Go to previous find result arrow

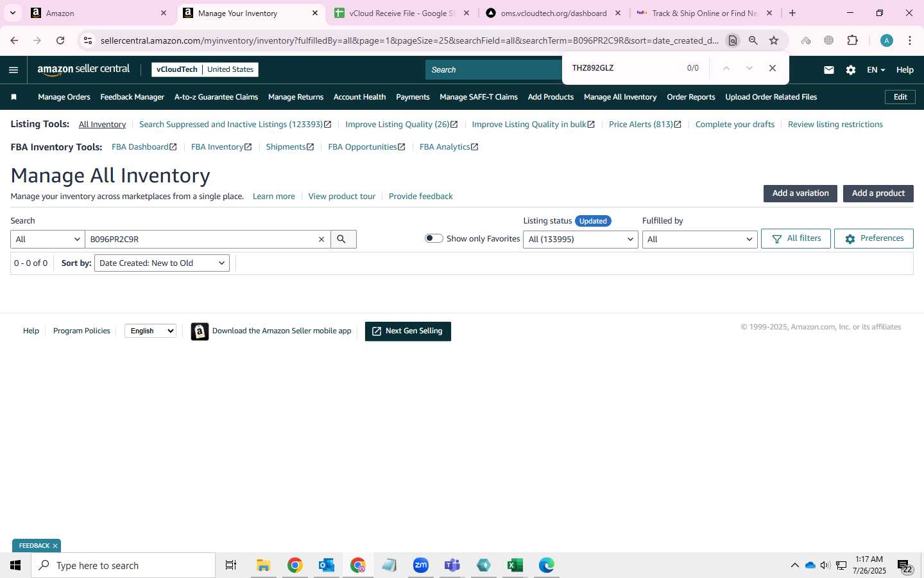click(x=726, y=68)
